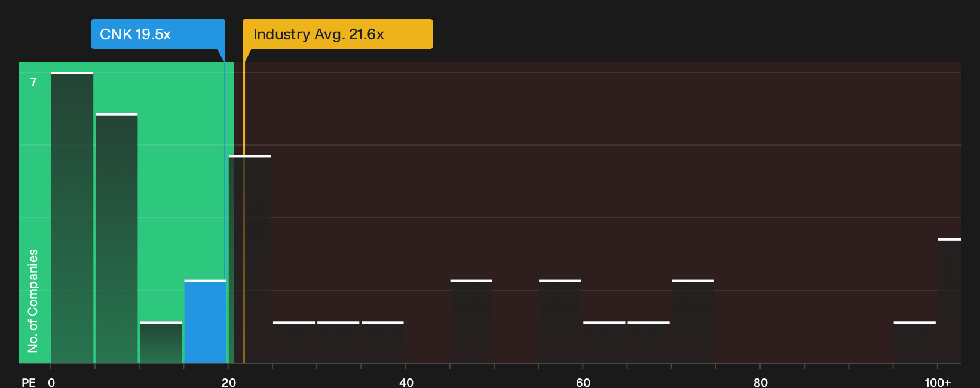Click the PE axis title label
This screenshot has height=388, width=980.
point(28,382)
